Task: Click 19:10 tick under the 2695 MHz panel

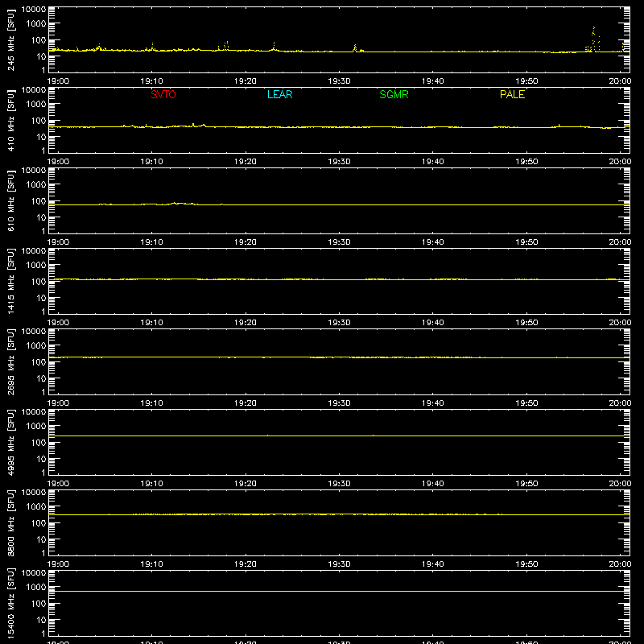Action: [151, 403]
